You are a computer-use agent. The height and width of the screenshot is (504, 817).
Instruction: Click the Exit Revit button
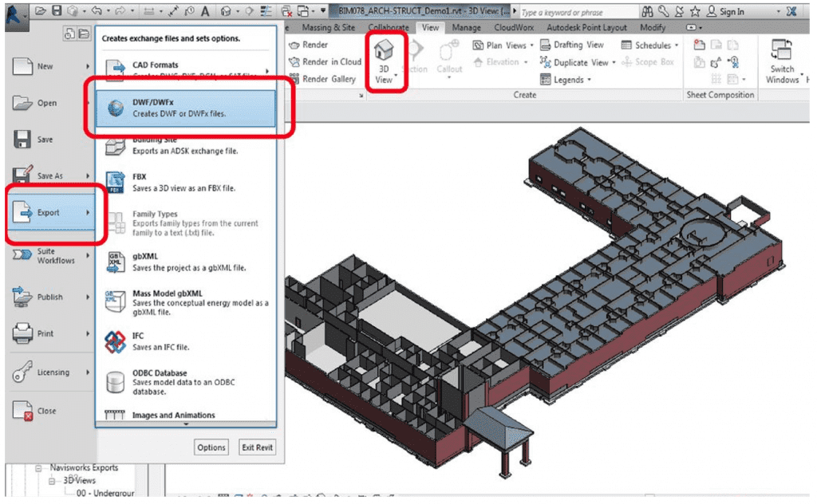[258, 447]
